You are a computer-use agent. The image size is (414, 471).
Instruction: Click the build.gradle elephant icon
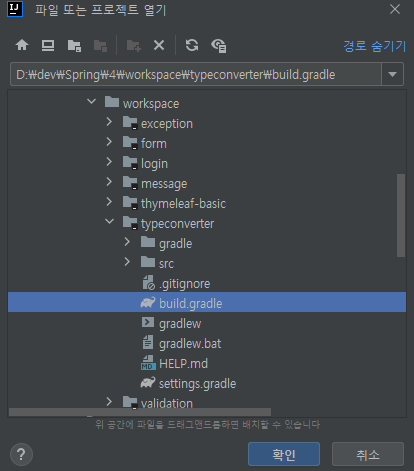coord(148,303)
